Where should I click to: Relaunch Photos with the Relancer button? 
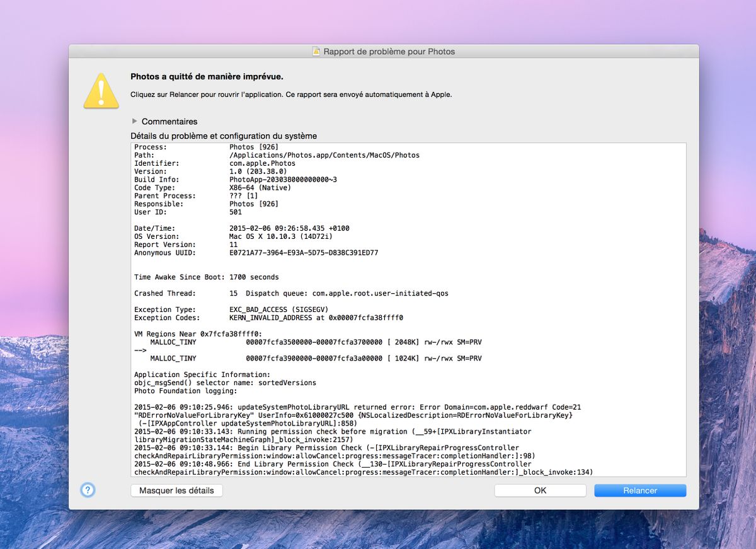pyautogui.click(x=639, y=490)
